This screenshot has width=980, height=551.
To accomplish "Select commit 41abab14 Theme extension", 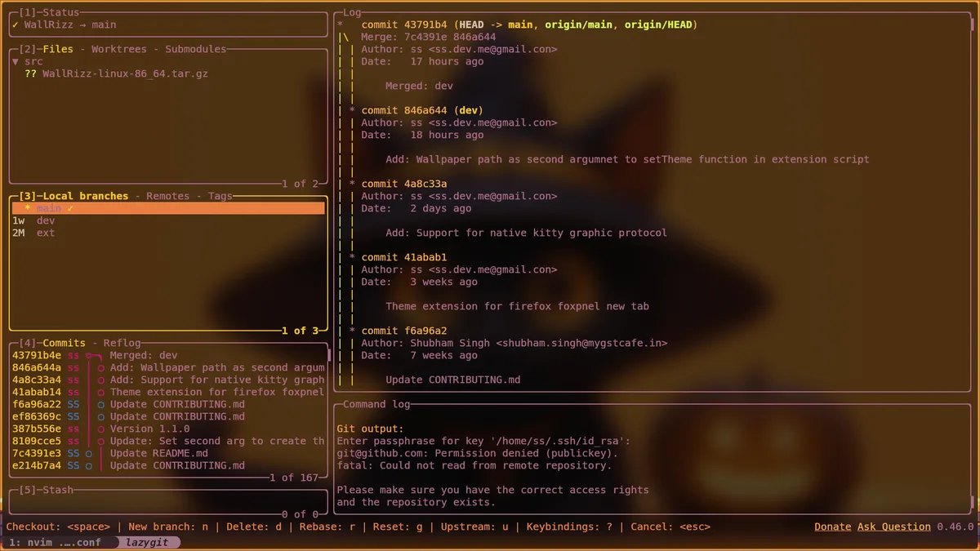I will (x=168, y=392).
